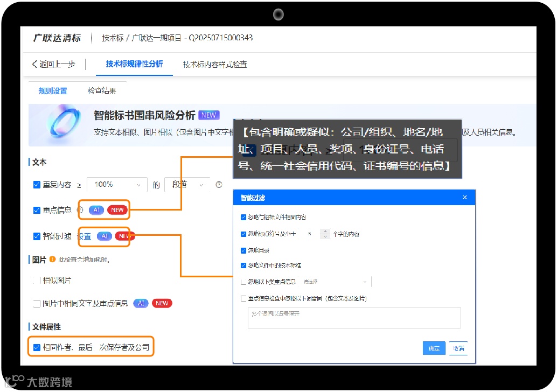The height and width of the screenshot is (392, 557).
Task: Click AI badge beside 智能过滤 设置
Action: click(x=105, y=236)
